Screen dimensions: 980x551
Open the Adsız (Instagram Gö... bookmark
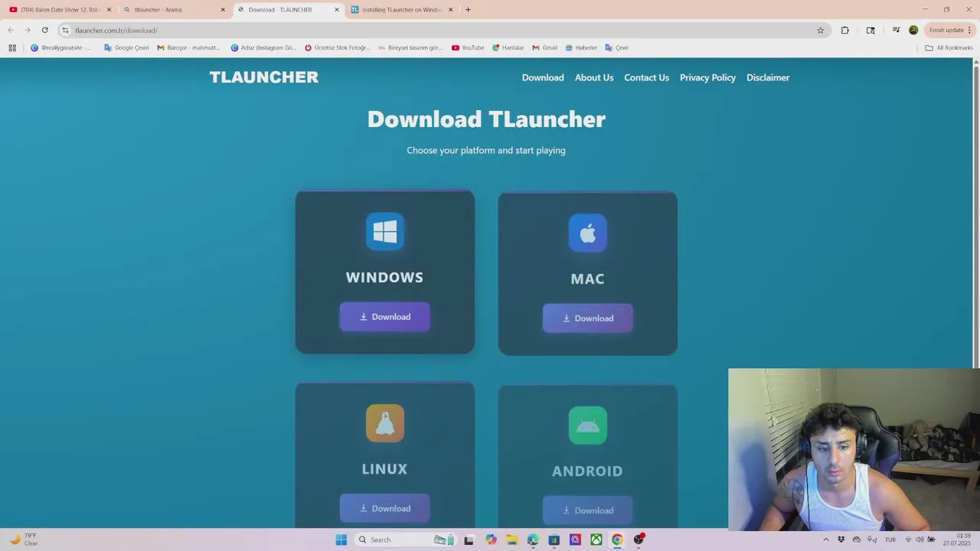click(263, 47)
